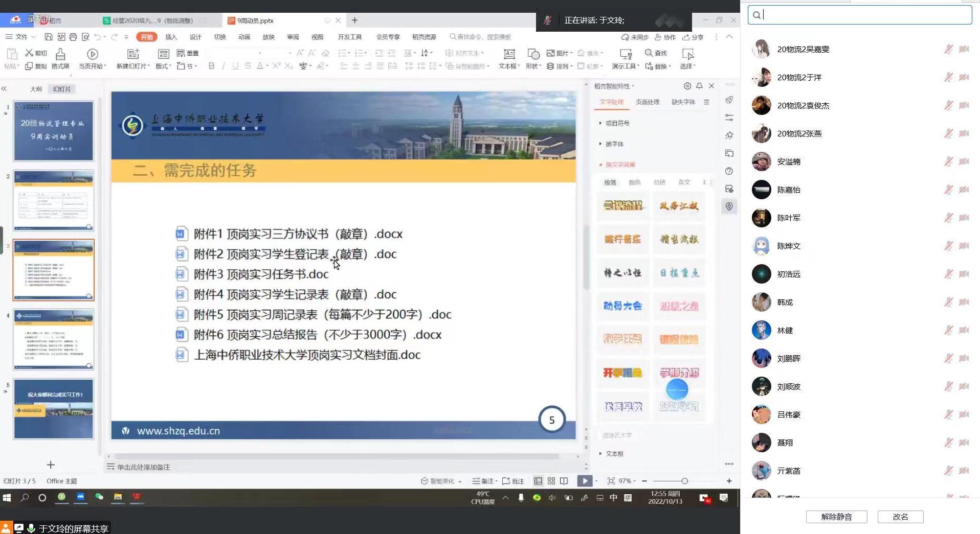The height and width of the screenshot is (534, 980).
Task: Toggle microphone mute for 陈嘉怡
Action: 948,190
